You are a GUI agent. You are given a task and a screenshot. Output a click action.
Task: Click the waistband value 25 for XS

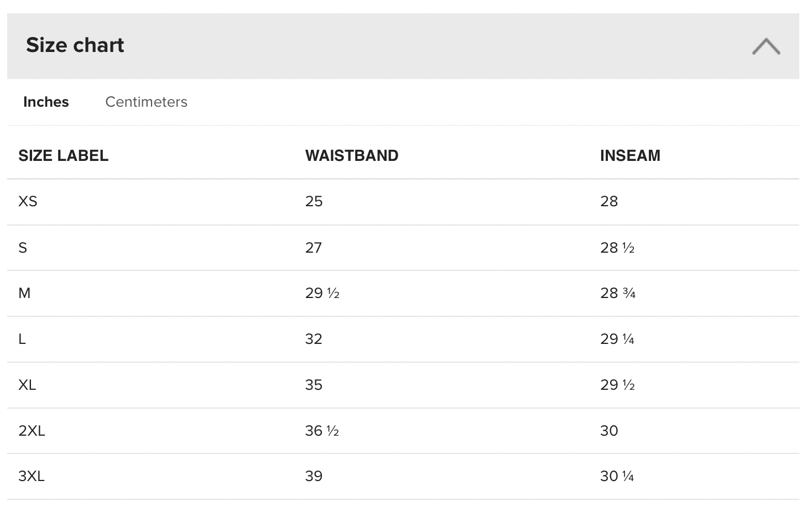pos(314,202)
